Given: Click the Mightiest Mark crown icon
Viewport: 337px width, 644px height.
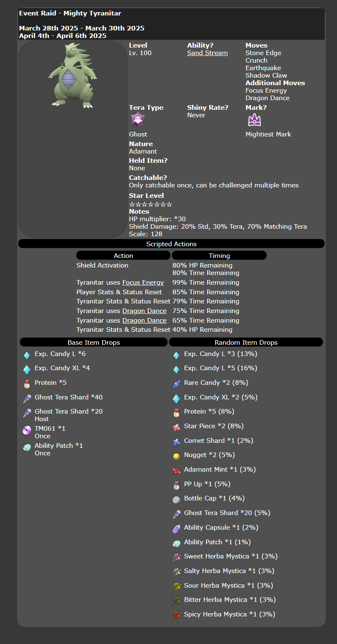Looking at the screenshot, I should (254, 120).
